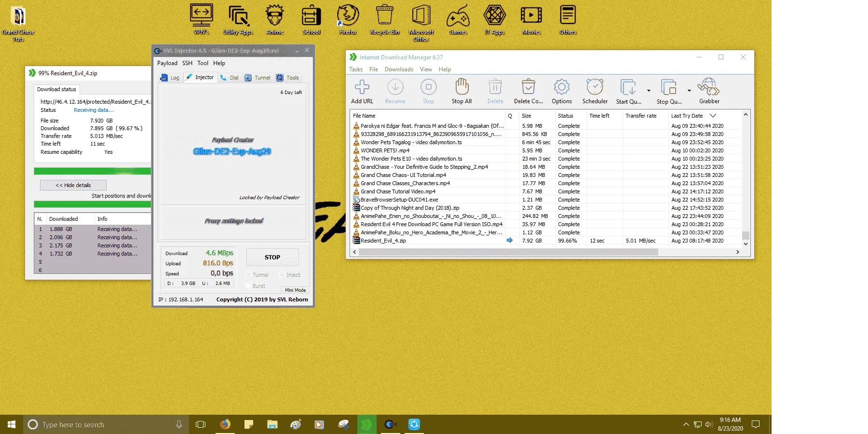The height and width of the screenshot is (434, 868).
Task: Open Sticky Notes from taskbar
Action: [x=248, y=424]
